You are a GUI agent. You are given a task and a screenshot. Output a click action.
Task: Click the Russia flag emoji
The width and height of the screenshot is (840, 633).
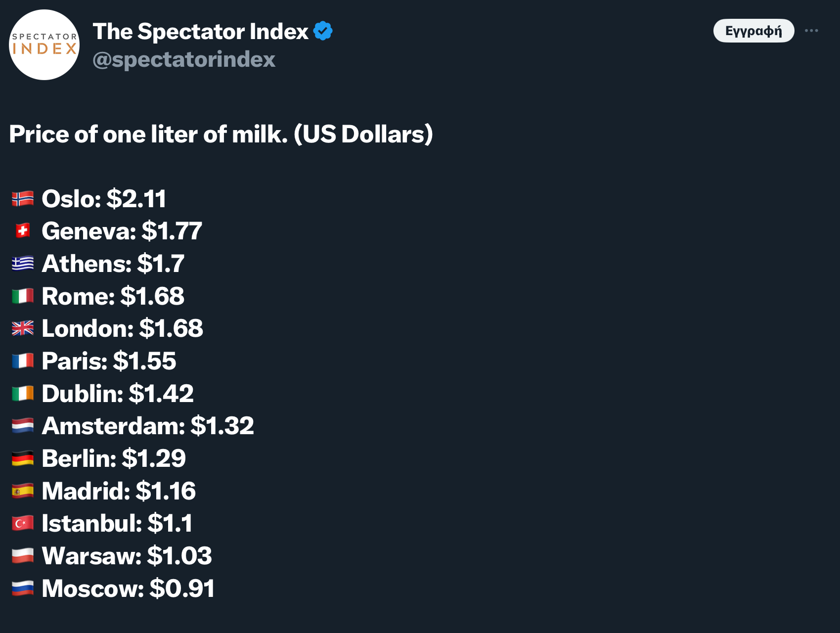tap(23, 588)
